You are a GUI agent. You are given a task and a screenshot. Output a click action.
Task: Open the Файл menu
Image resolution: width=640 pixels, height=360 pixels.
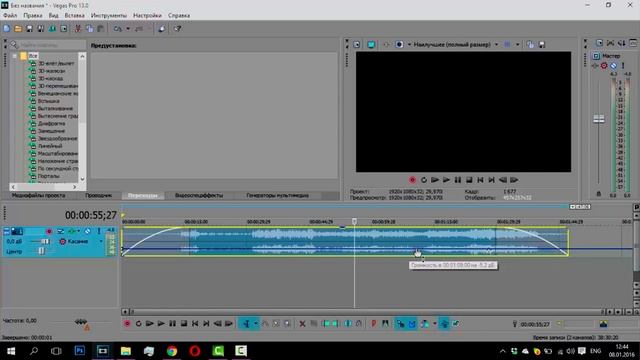(x=10, y=16)
